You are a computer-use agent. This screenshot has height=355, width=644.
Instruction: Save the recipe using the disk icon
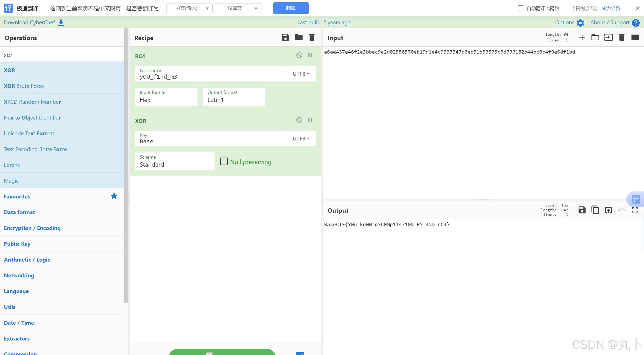[x=285, y=38]
